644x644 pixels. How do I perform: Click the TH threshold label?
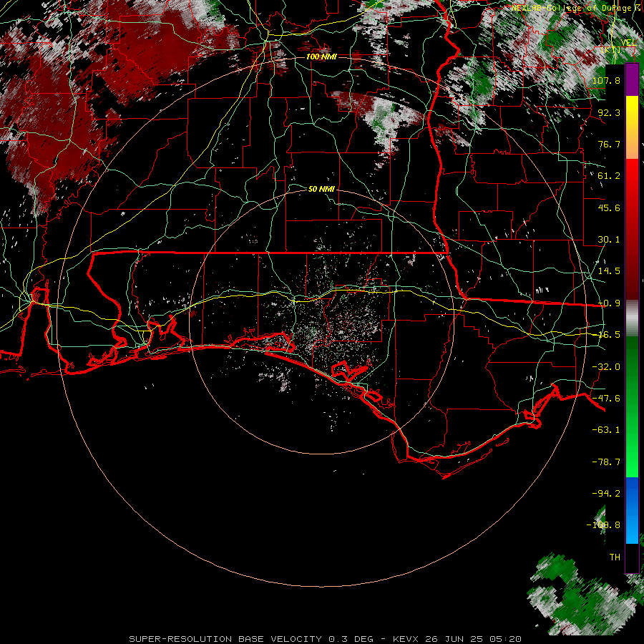tap(615, 557)
